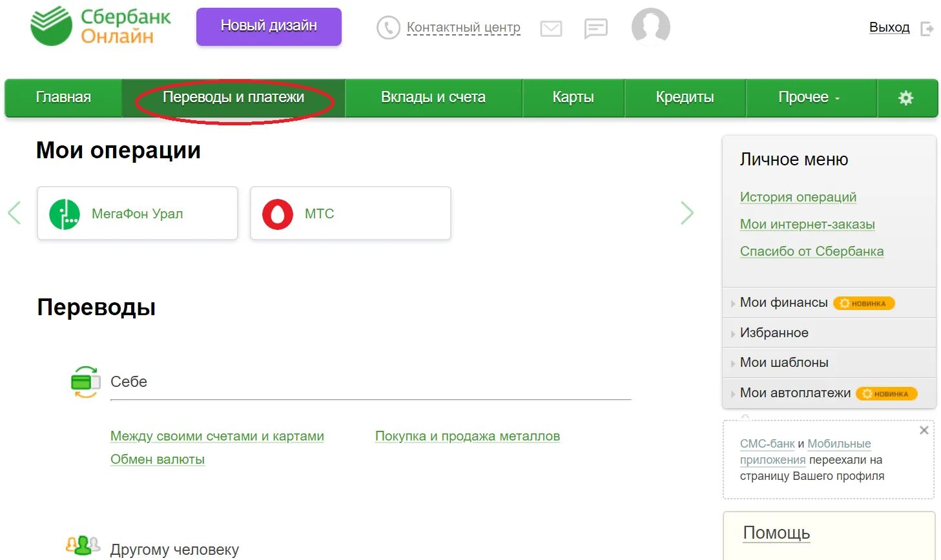Open Контактный центр link
Viewport: 941px width, 560px height.
(x=463, y=28)
